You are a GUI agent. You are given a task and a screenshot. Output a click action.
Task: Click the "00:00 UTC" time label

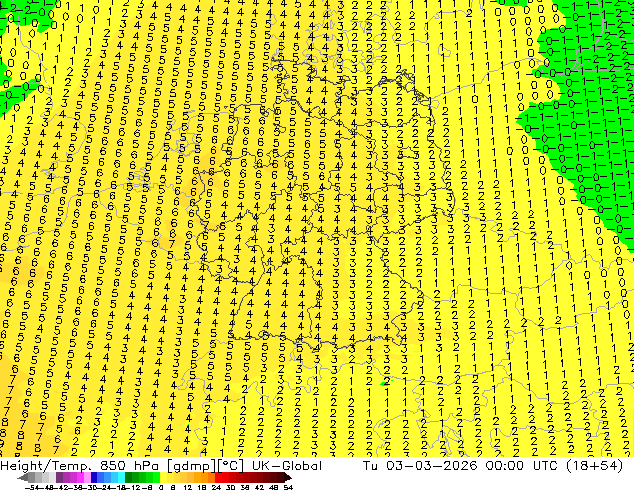[520, 466]
